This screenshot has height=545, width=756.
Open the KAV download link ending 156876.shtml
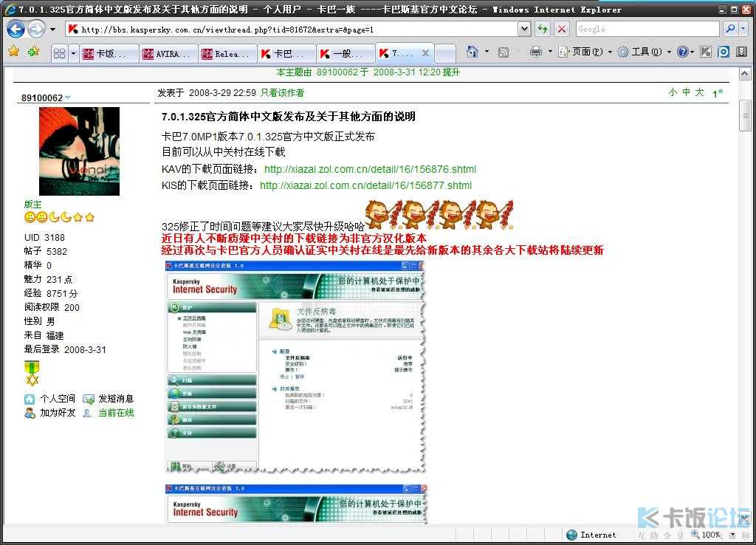point(370,169)
